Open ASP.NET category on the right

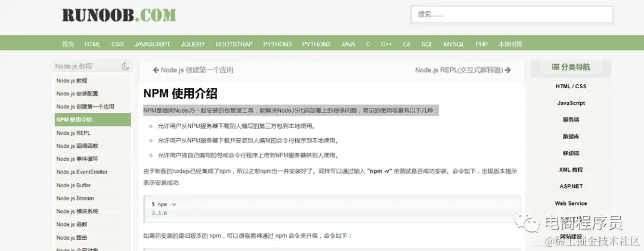pyautogui.click(x=571, y=187)
